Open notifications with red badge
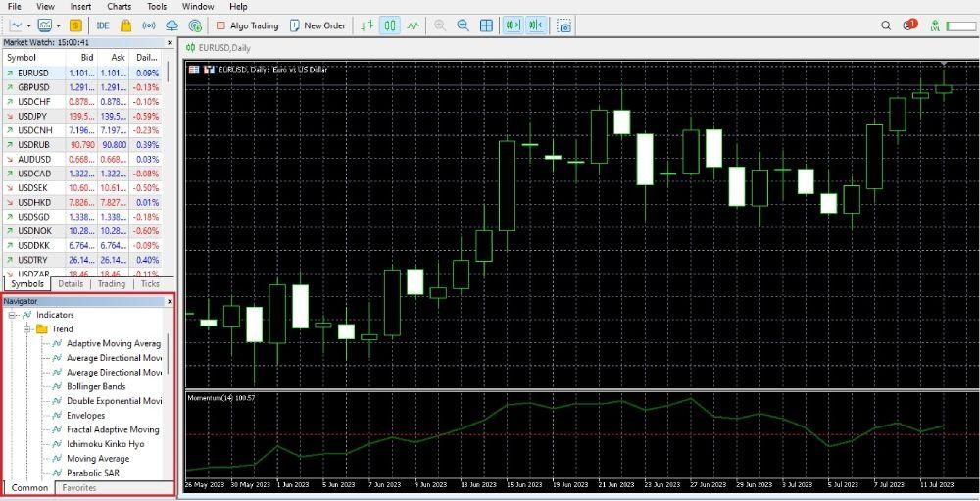Viewport: 980px width, 501px height. pos(909,25)
